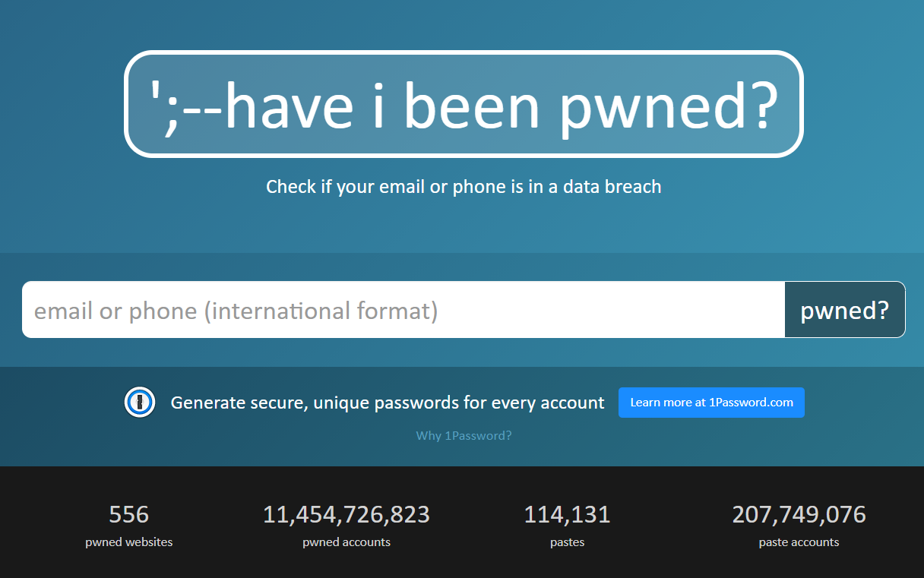
Task: Open 1Password from the circular logo
Action: click(140, 403)
